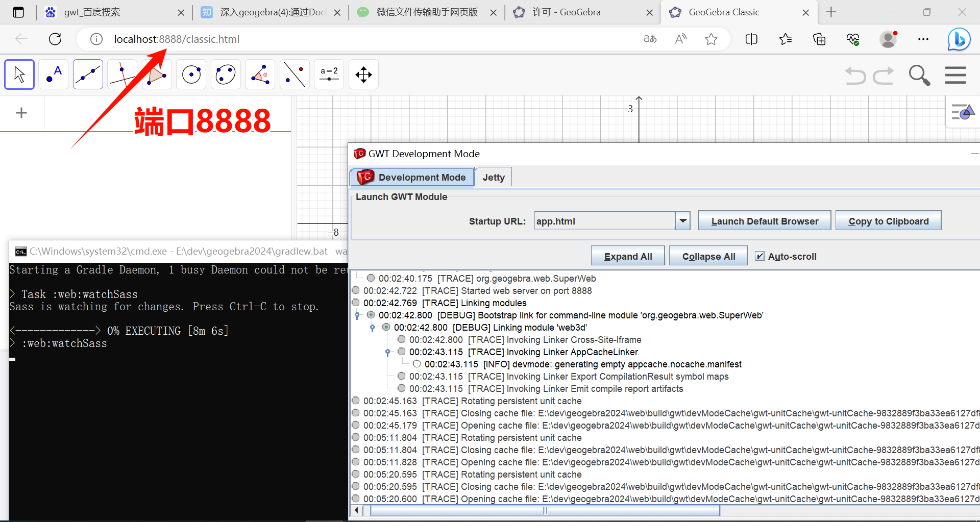This screenshot has width=980, height=522.
Task: Switch to the Jetty tab
Action: (494, 177)
